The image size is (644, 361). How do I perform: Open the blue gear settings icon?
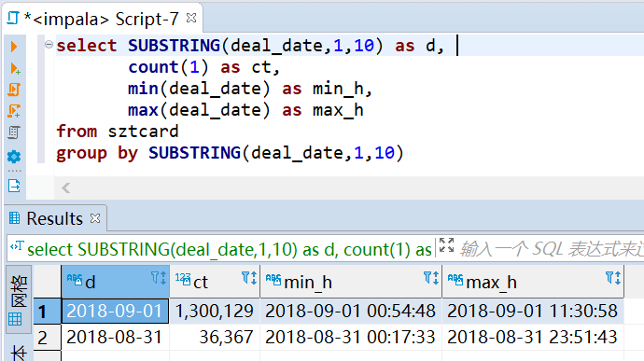(x=14, y=157)
